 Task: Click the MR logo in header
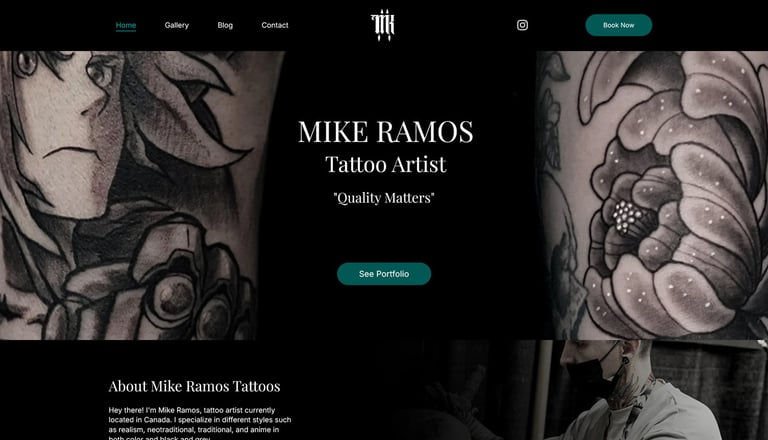pyautogui.click(x=383, y=25)
